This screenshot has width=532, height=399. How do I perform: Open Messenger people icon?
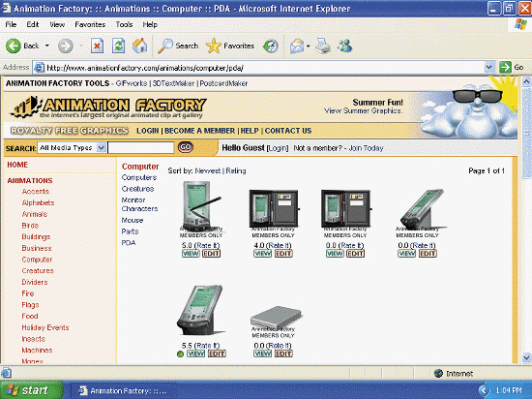[344, 46]
